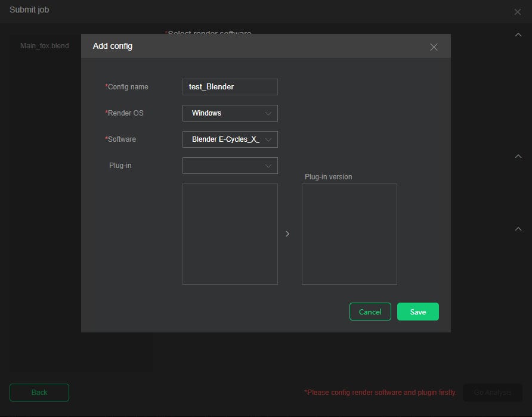This screenshot has width=532, height=417.
Task: Click the disabled Go Analysis button
Action: (493, 393)
